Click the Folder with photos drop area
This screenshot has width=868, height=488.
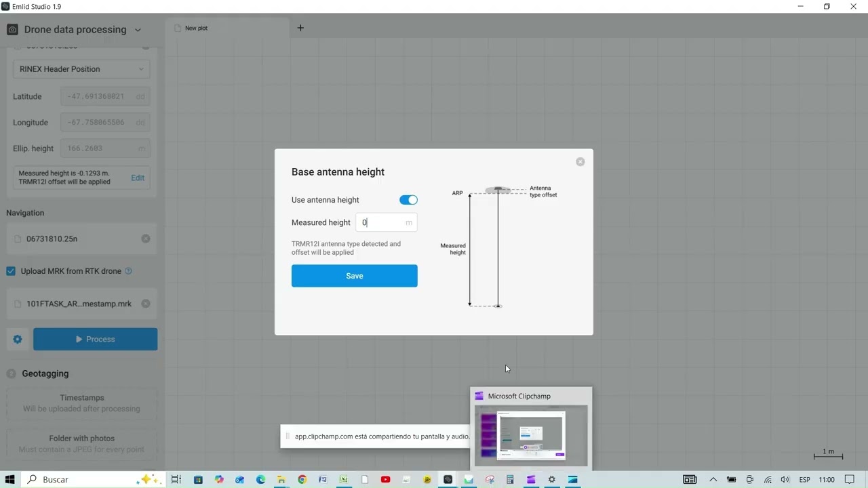pos(81,444)
